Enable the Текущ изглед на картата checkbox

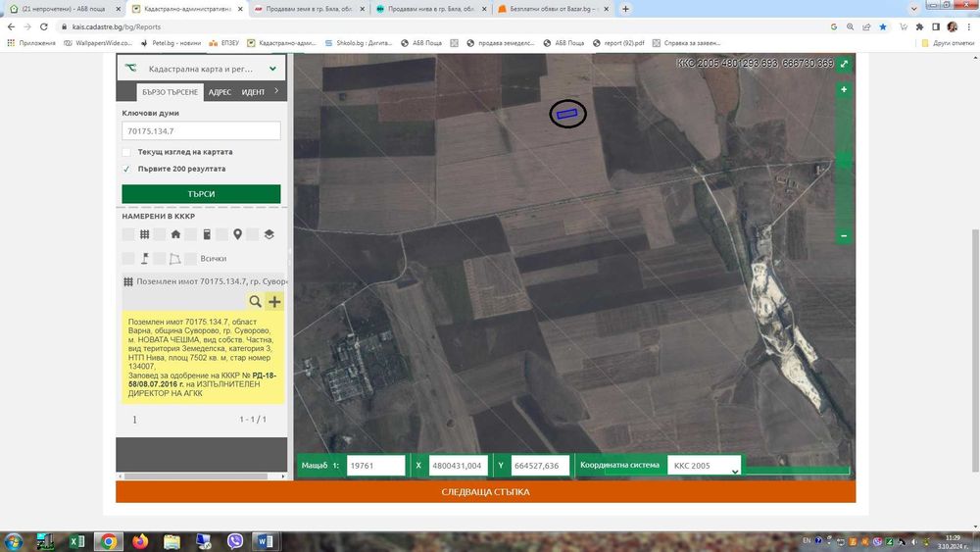pyautogui.click(x=126, y=152)
